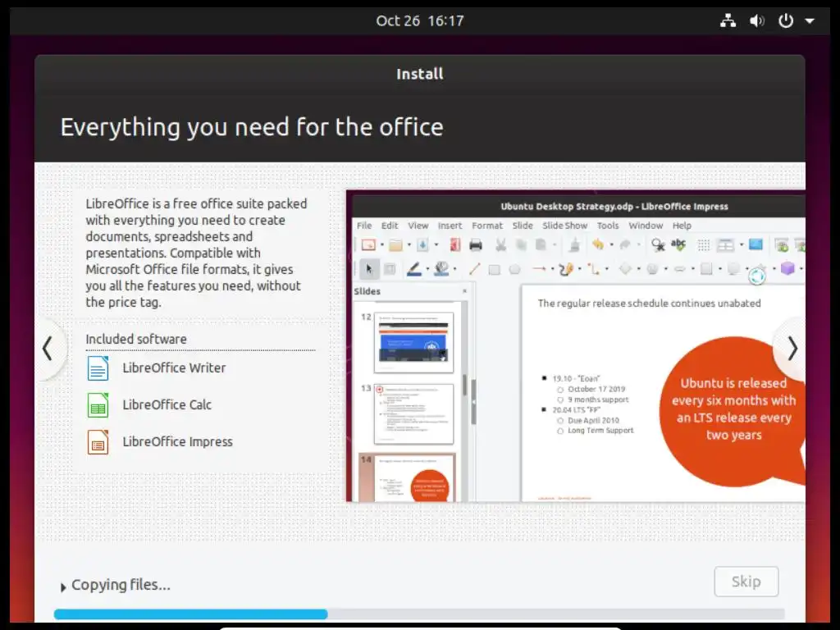This screenshot has width=840, height=630.
Task: Click the Save icon in Impress toolbar
Action: (x=422, y=244)
